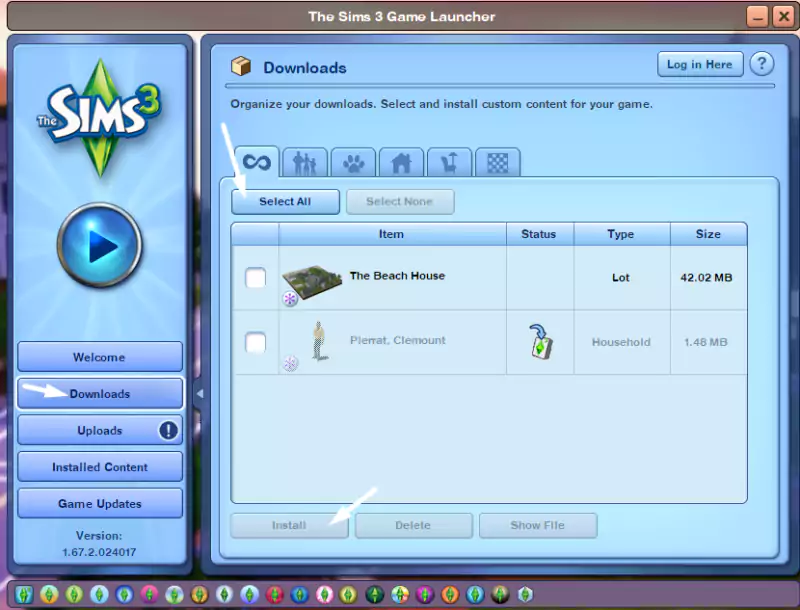Select the paw print pets filter
This screenshot has width=800, height=610.
pyautogui.click(x=352, y=160)
